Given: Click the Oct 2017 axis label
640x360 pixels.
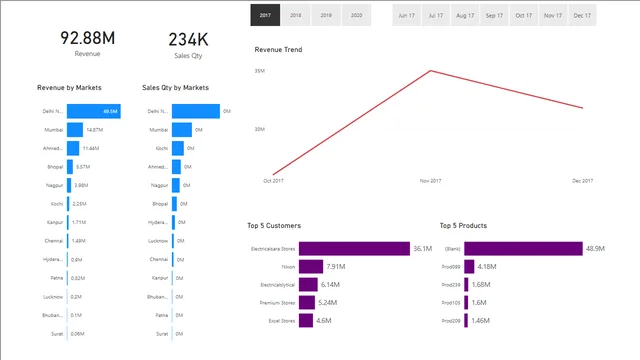Looking at the screenshot, I should point(273,180).
